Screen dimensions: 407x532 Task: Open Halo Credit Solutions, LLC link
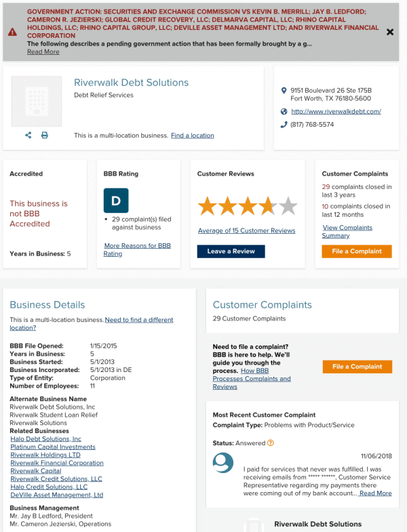(x=49, y=487)
